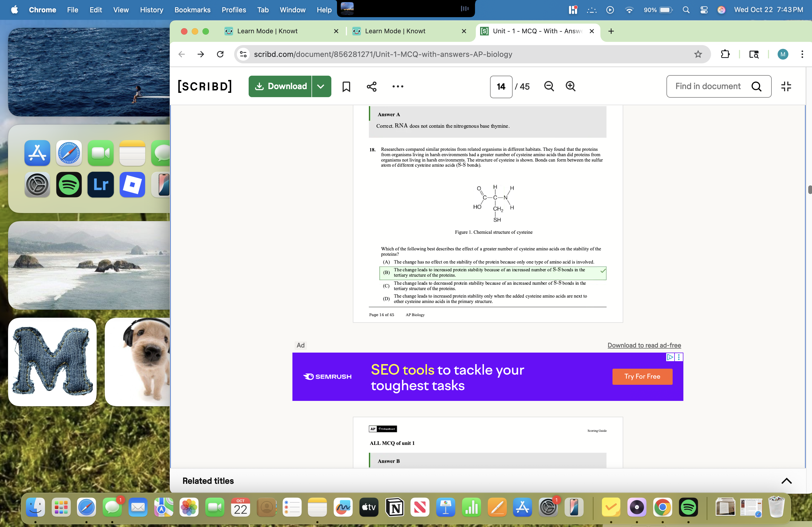Click the green Download button
Image resolution: width=812 pixels, height=527 pixels.
click(280, 87)
